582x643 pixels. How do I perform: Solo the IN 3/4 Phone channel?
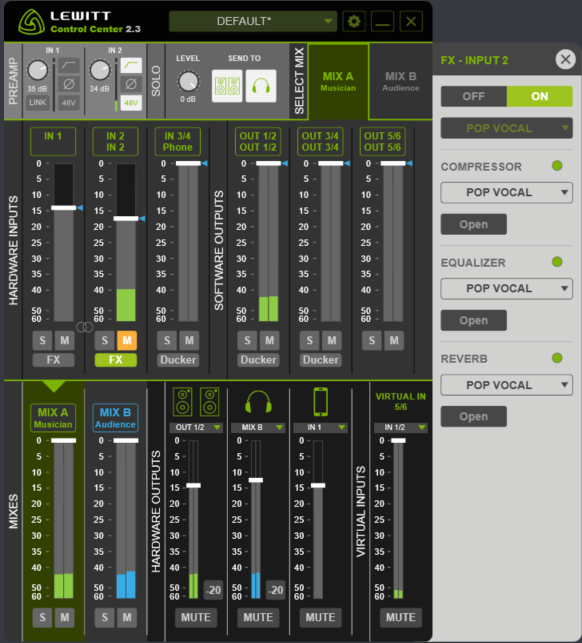167,340
